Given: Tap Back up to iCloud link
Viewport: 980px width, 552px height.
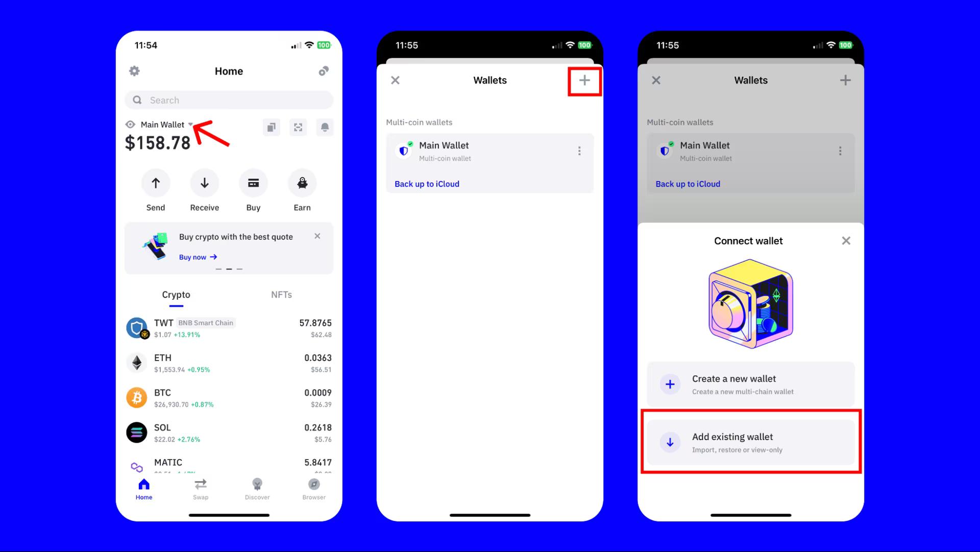Looking at the screenshot, I should 427,183.
